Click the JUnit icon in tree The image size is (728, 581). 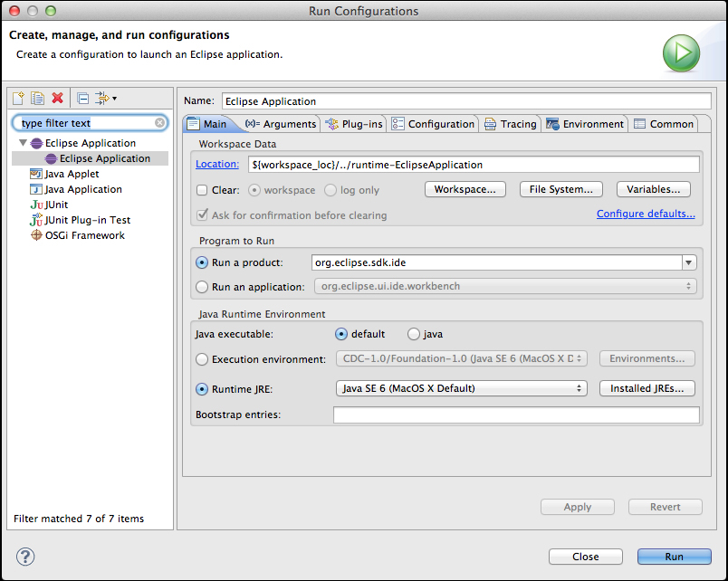click(x=37, y=205)
